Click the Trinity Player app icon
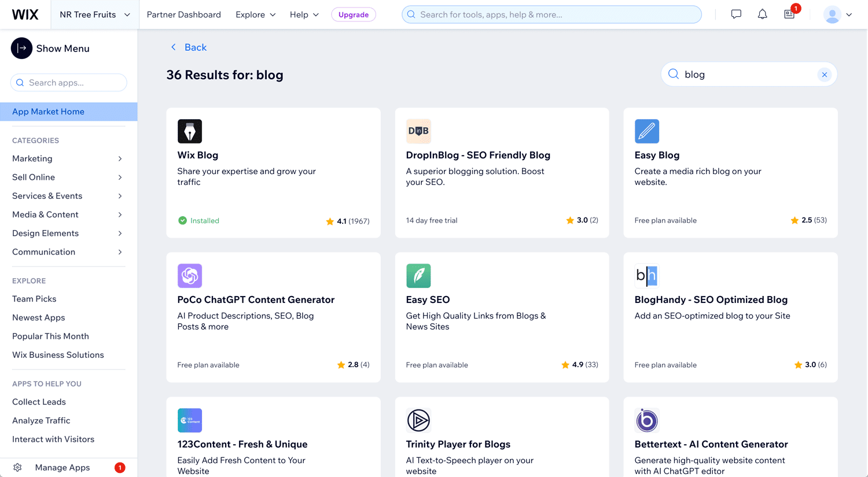This screenshot has height=477, width=868. (x=418, y=420)
